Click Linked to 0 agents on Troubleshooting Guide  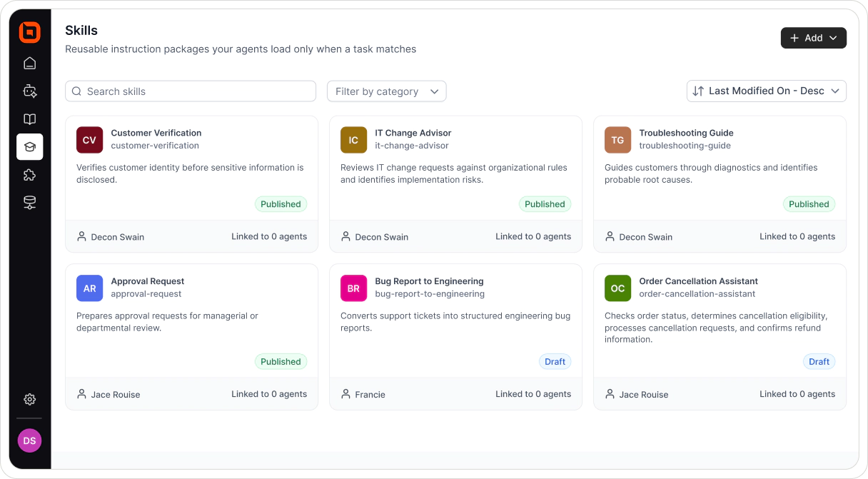pos(797,236)
